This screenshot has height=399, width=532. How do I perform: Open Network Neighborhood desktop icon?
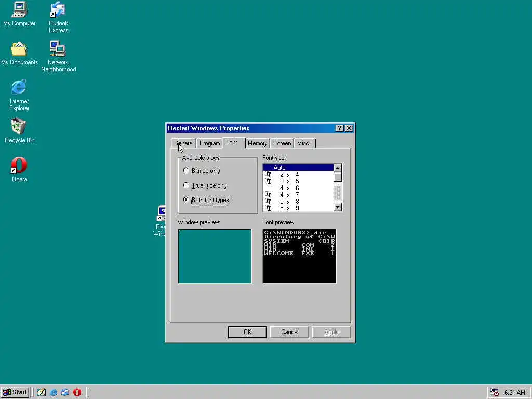[x=58, y=56]
